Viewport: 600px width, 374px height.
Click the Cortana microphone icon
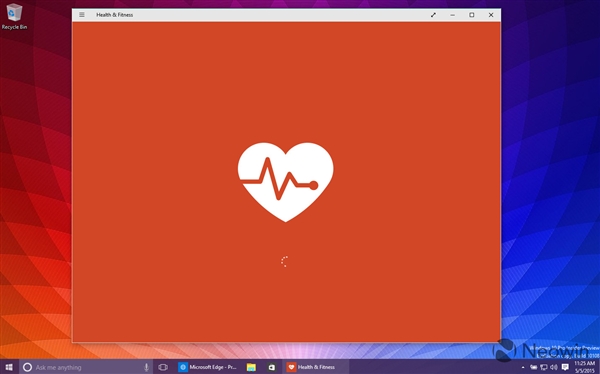tap(146, 367)
